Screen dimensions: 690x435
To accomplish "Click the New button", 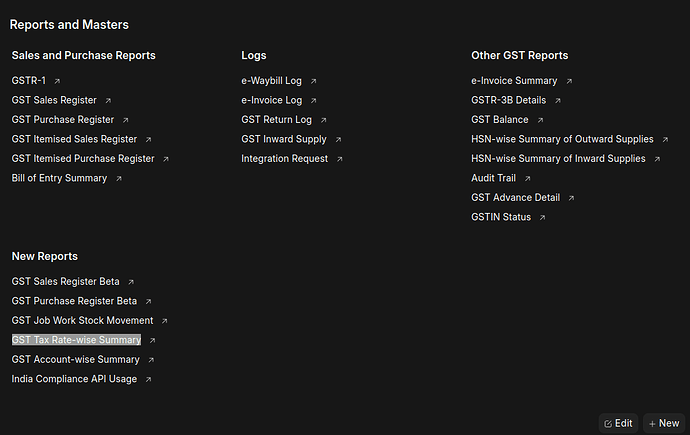I will 664,423.
